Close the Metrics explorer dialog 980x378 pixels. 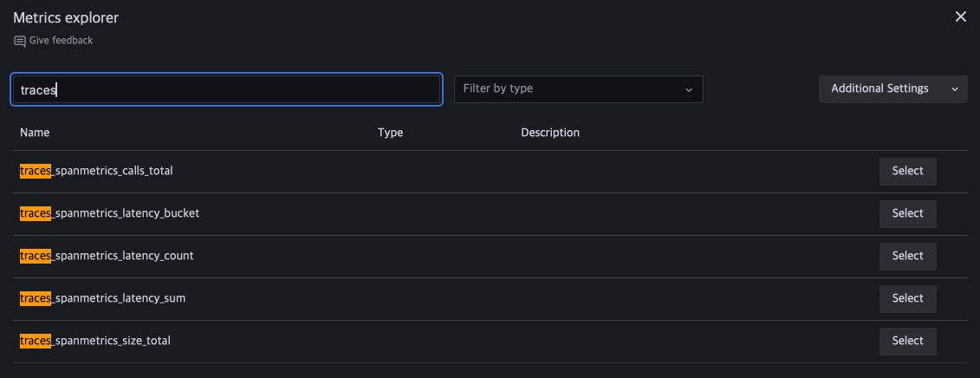960,17
